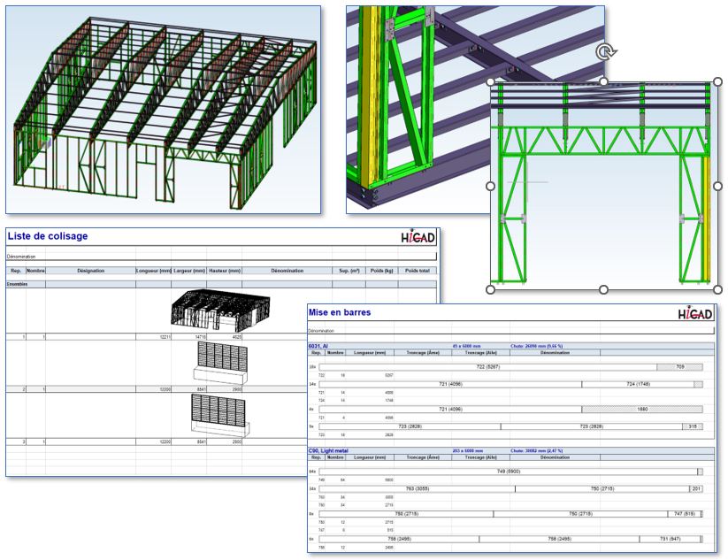
Task: Click the shaded offcut segment '1880'
Action: click(642, 409)
